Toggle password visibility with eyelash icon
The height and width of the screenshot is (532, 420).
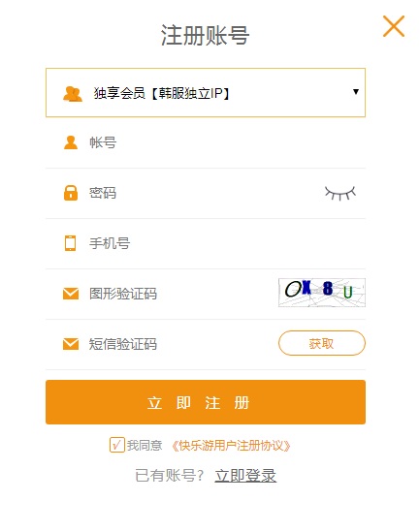click(x=340, y=193)
